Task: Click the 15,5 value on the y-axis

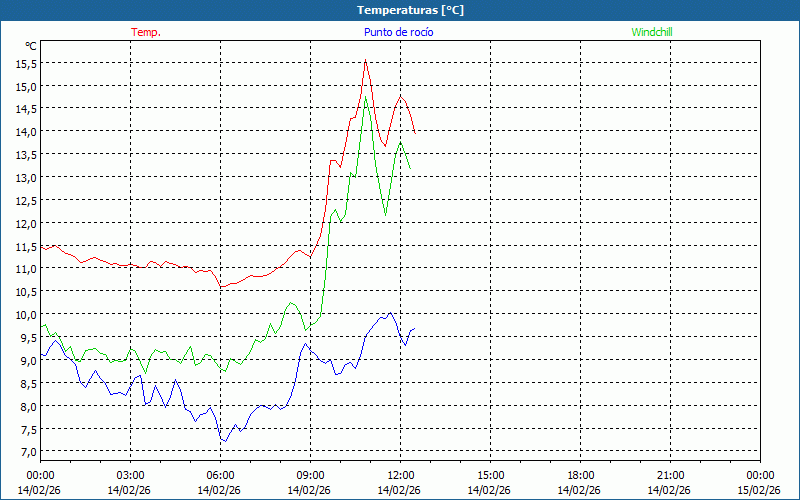Action: point(26,63)
